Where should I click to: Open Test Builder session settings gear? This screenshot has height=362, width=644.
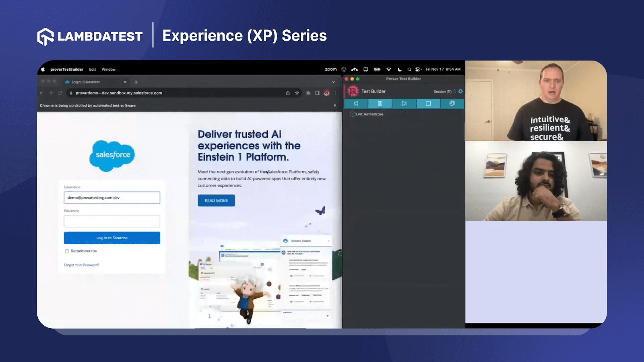tap(460, 91)
